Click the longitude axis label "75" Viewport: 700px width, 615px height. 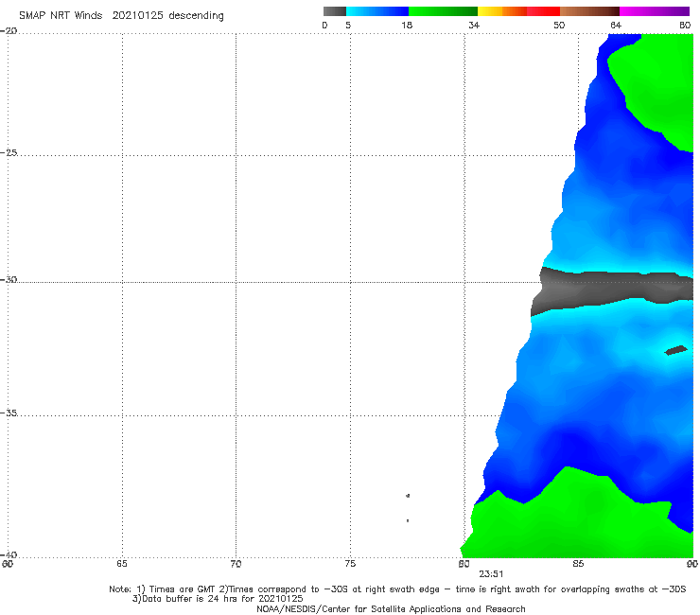(x=350, y=564)
